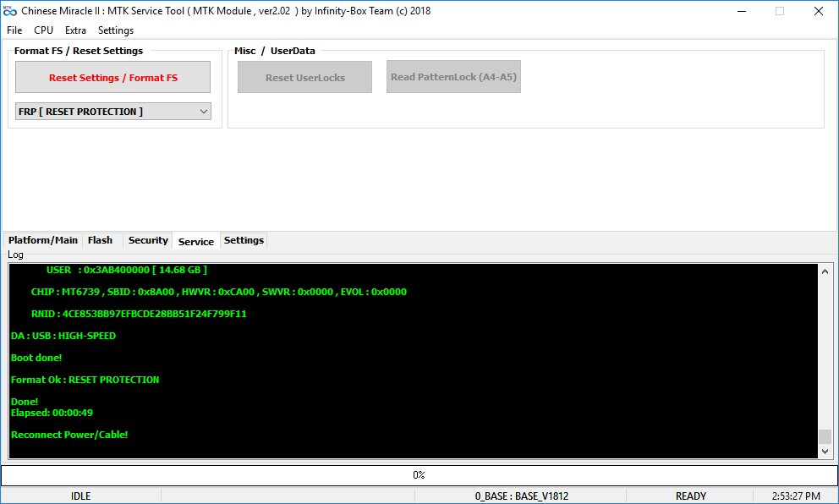Click the 'Reconnect Power/Cable!' log line
Screen dimensions: 839x504
69,435
